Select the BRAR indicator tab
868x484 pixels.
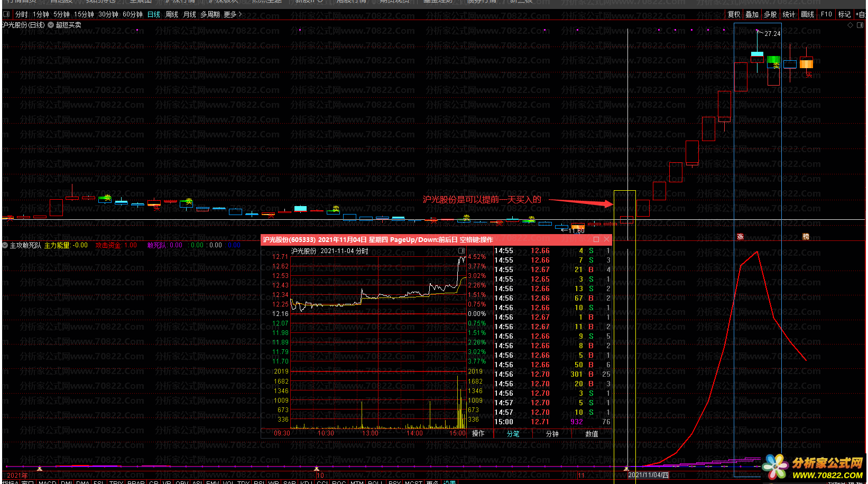[x=136, y=482]
